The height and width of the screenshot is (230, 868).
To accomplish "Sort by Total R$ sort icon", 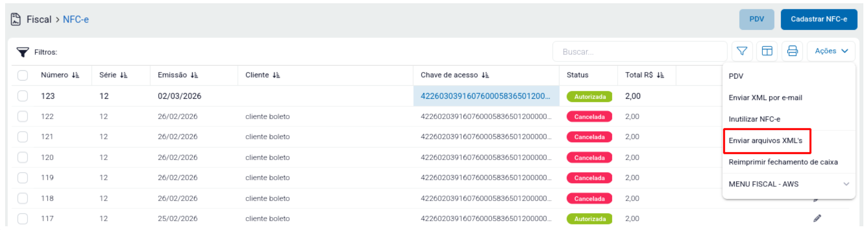I will (x=660, y=75).
